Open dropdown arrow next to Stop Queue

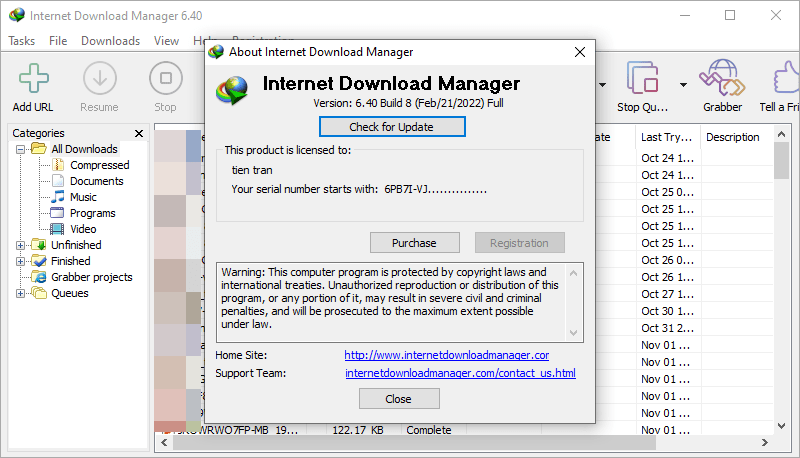[683, 85]
